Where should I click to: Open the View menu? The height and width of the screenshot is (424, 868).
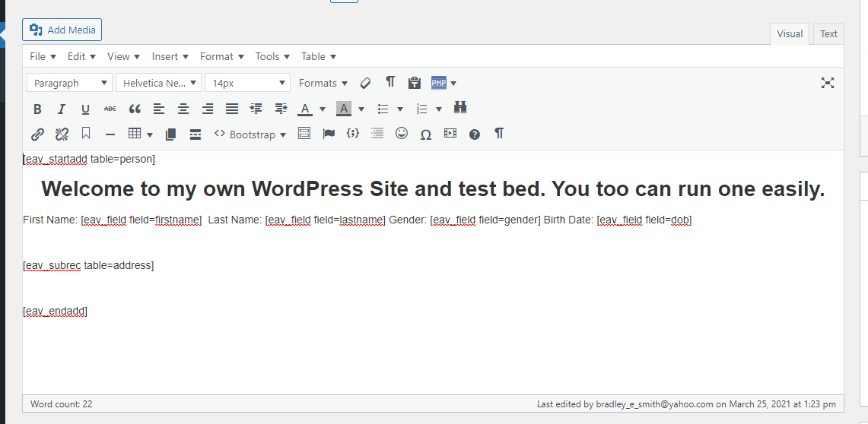point(123,56)
